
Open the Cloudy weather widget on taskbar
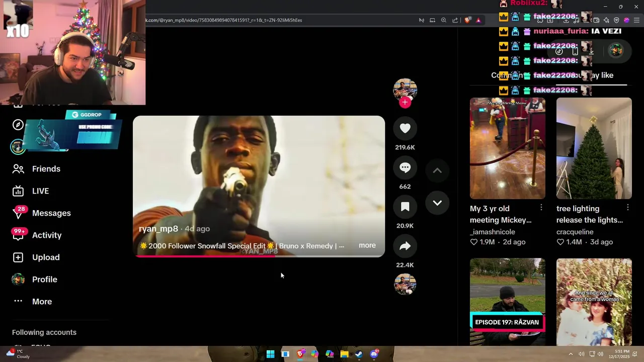point(18,354)
